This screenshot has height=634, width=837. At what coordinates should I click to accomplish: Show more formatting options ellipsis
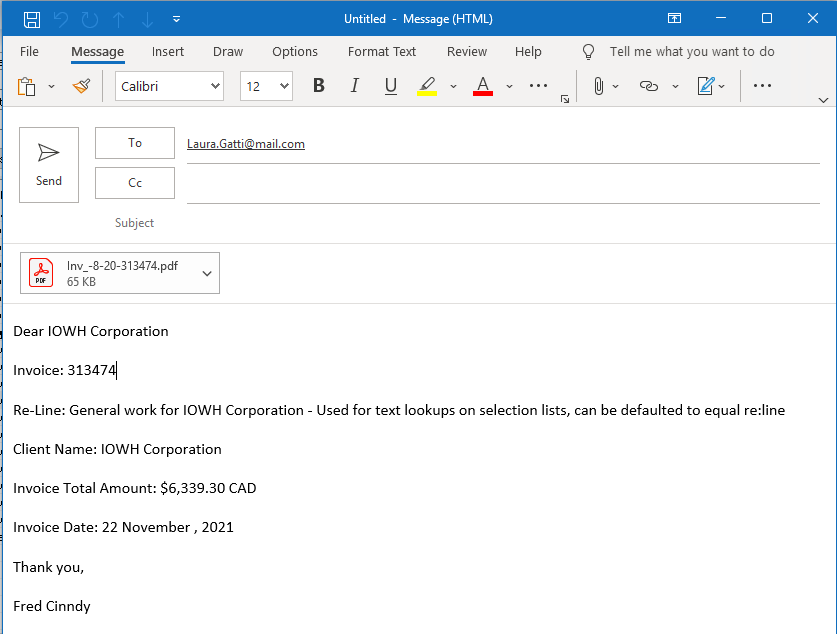point(538,85)
